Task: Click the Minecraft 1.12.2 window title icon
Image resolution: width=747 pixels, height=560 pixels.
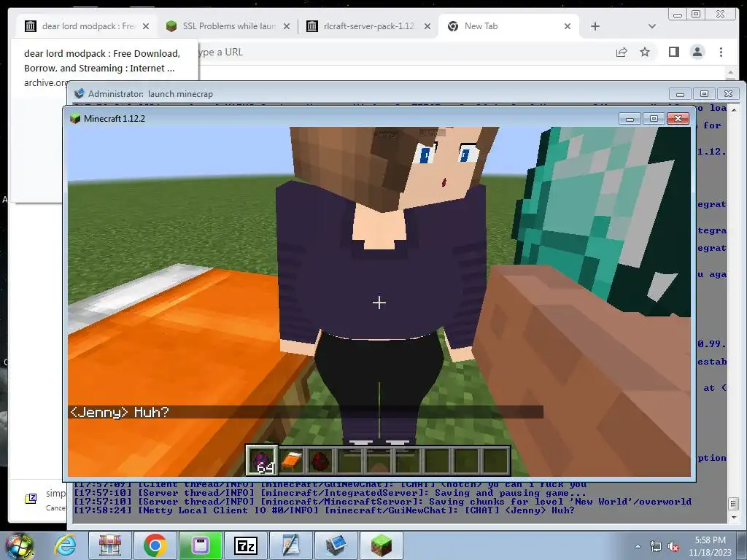Action: pyautogui.click(x=75, y=119)
